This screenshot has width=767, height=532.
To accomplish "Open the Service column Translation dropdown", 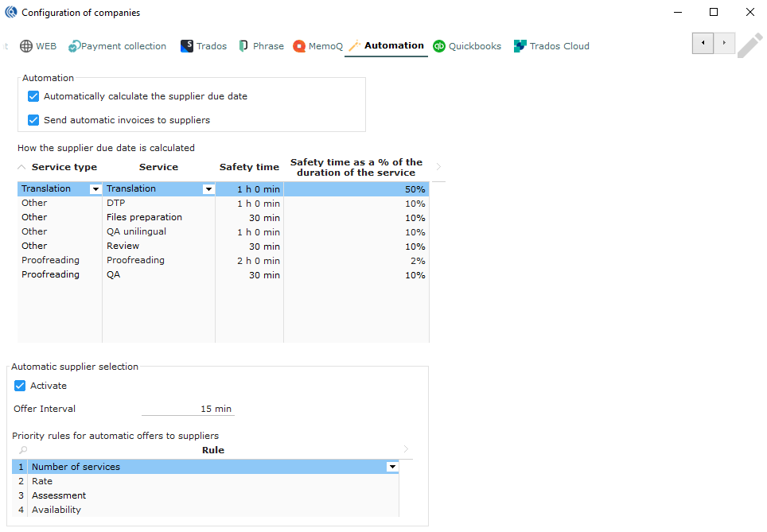I will click(208, 189).
